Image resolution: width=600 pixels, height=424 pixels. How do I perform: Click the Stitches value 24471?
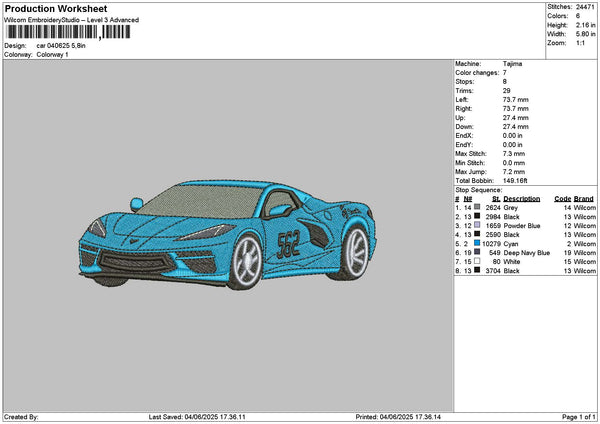(585, 6)
